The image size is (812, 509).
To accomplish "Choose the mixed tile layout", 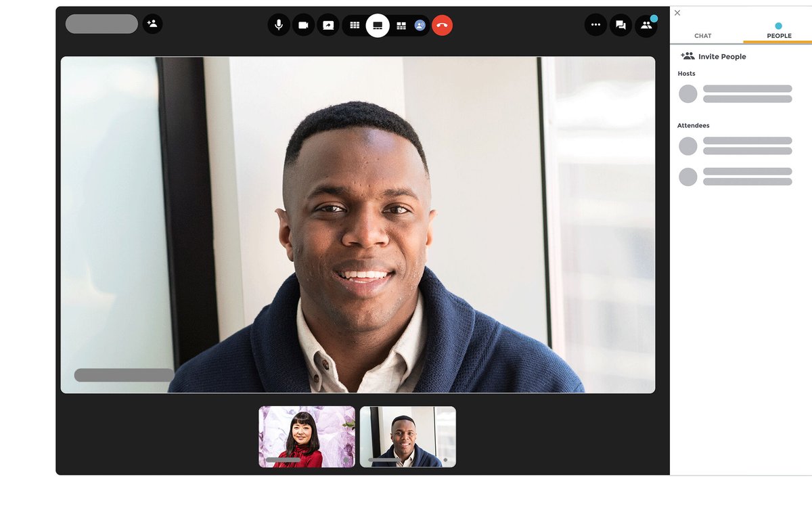I will (x=401, y=25).
